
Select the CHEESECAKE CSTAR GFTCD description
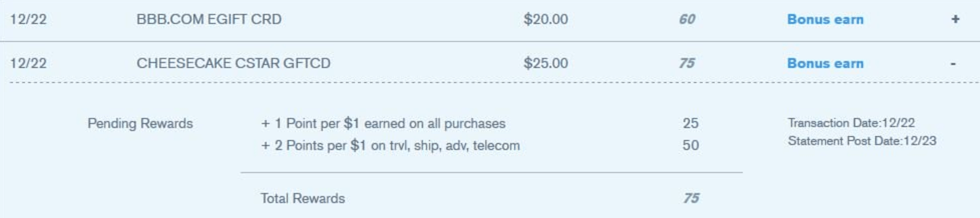(233, 63)
